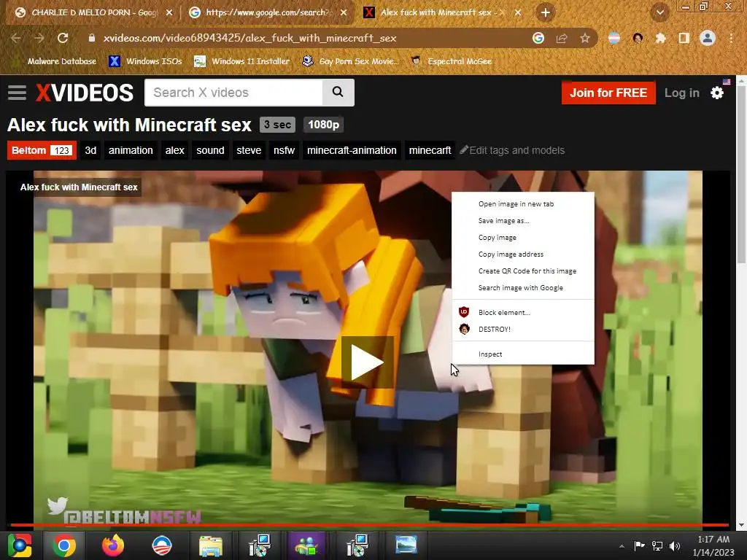The image size is (747, 560).
Task: Click the search magnifier button
Action: (x=338, y=92)
